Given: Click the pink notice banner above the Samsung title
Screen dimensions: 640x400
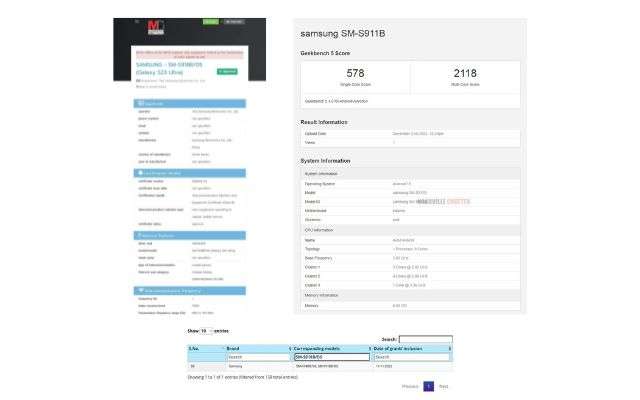Looking at the screenshot, I should coord(189,54).
